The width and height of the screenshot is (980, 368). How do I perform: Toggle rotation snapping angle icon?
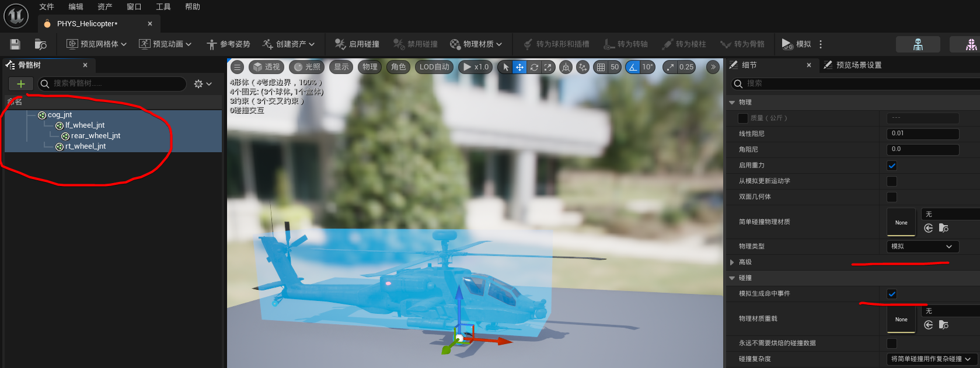coord(633,67)
